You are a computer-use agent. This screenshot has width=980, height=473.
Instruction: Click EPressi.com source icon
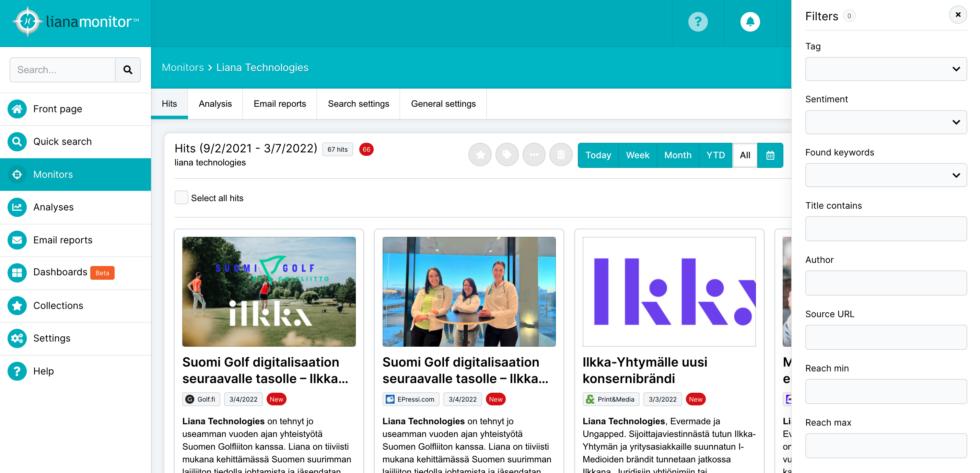coord(390,399)
